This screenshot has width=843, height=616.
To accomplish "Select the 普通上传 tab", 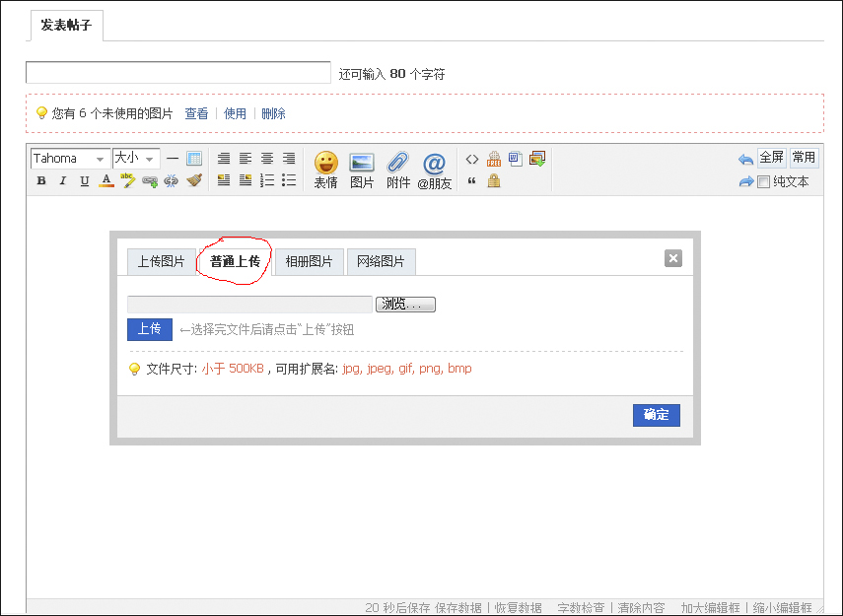I will (235, 262).
